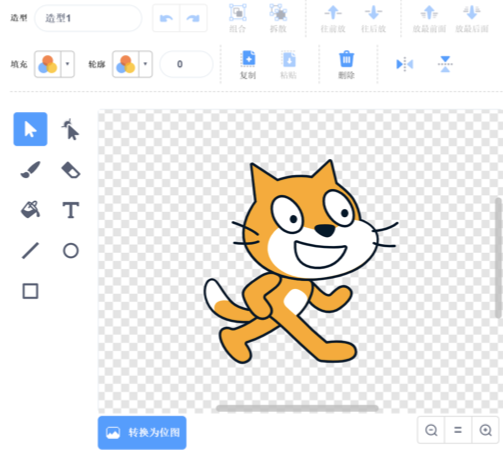Move selection backward (往后放)
503x454 pixels.
click(x=374, y=18)
